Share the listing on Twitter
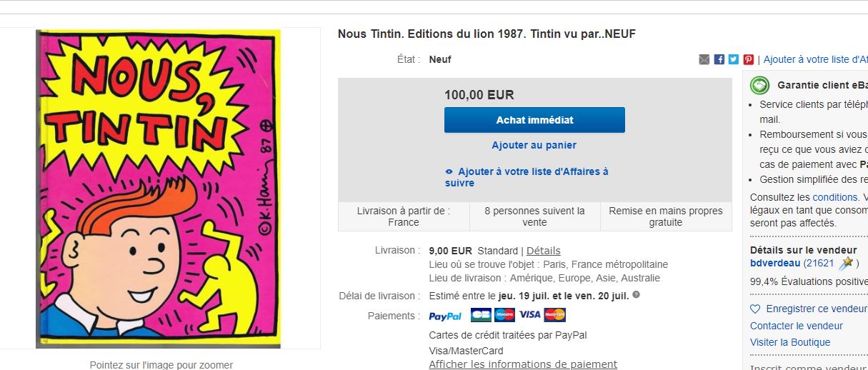This screenshot has width=868, height=370. tap(734, 59)
